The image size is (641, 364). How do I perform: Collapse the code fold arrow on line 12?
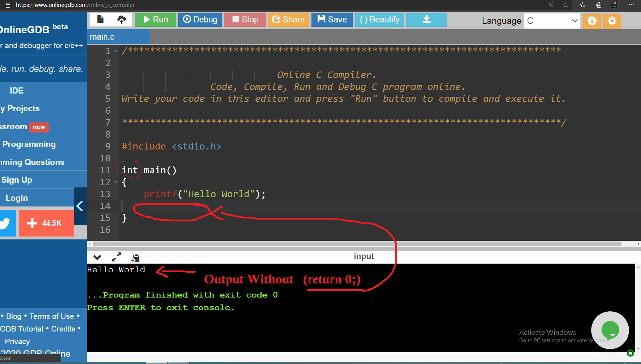click(115, 182)
